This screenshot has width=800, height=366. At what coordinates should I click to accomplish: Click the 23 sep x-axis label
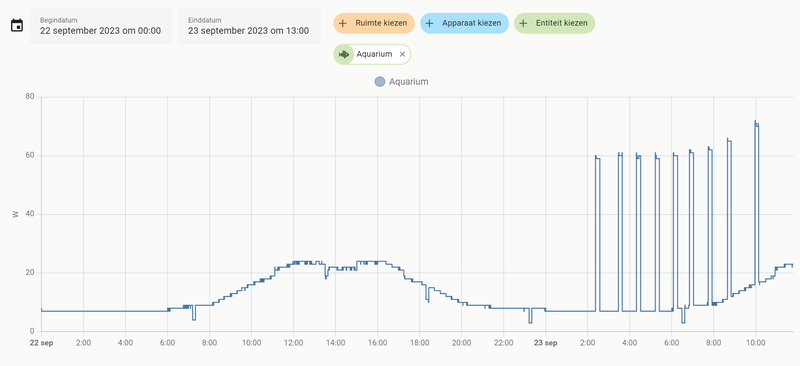545,344
